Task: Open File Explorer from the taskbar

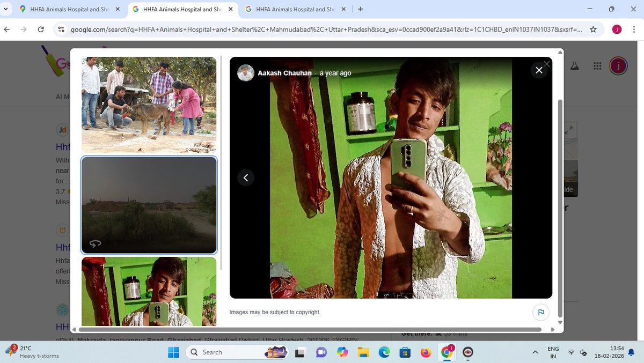Action: (363, 352)
